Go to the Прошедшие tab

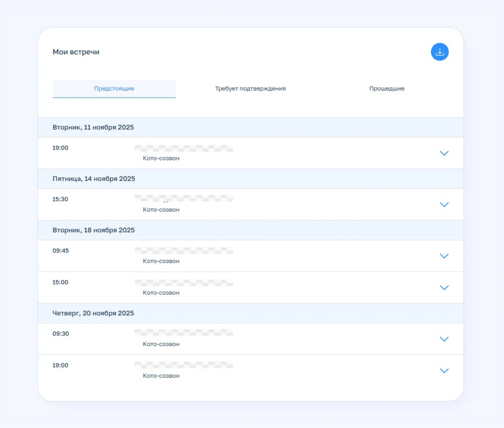[x=387, y=89]
